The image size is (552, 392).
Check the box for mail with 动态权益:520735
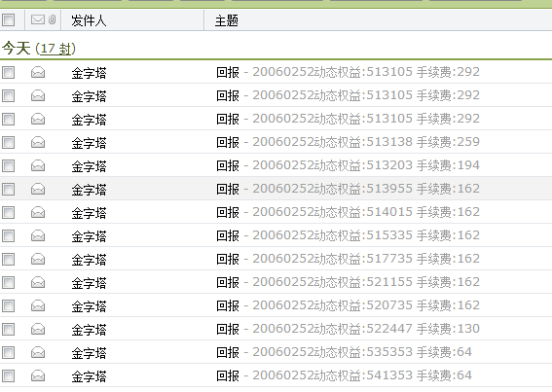(x=8, y=305)
